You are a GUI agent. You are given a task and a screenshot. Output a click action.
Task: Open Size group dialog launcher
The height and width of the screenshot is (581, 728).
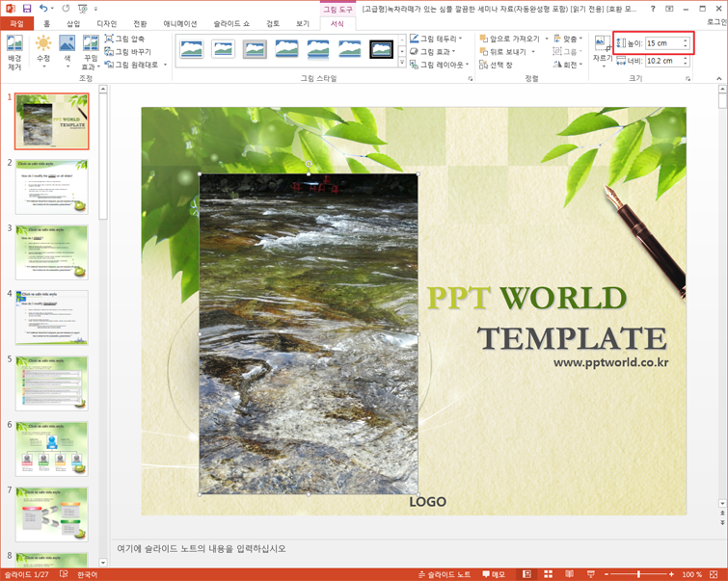(x=688, y=79)
